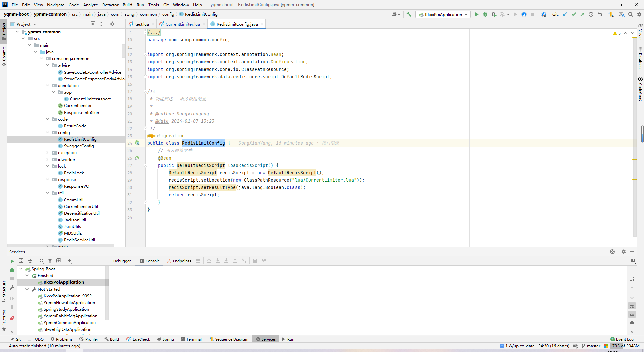Viewport: 644px width, 352px height.
Task: Open the Analyze menu
Action: click(x=91, y=5)
